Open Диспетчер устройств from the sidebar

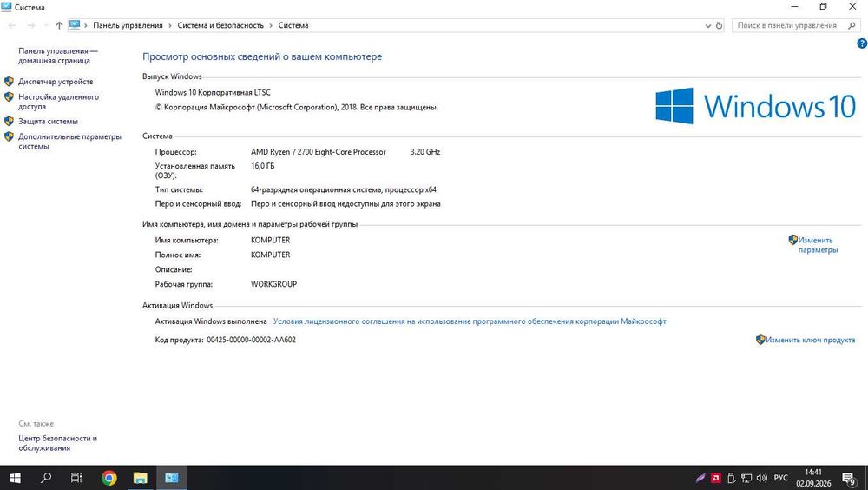tap(56, 82)
